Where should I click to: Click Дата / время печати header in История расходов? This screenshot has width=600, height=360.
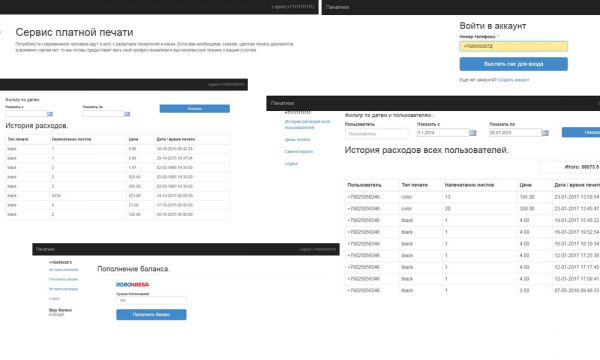point(176,139)
